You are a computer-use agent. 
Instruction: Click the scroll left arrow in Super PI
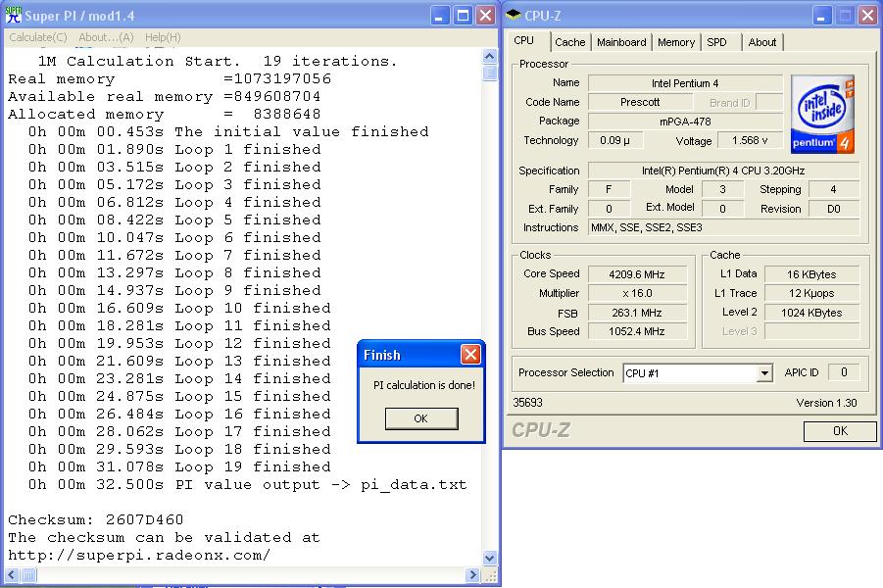point(12,575)
